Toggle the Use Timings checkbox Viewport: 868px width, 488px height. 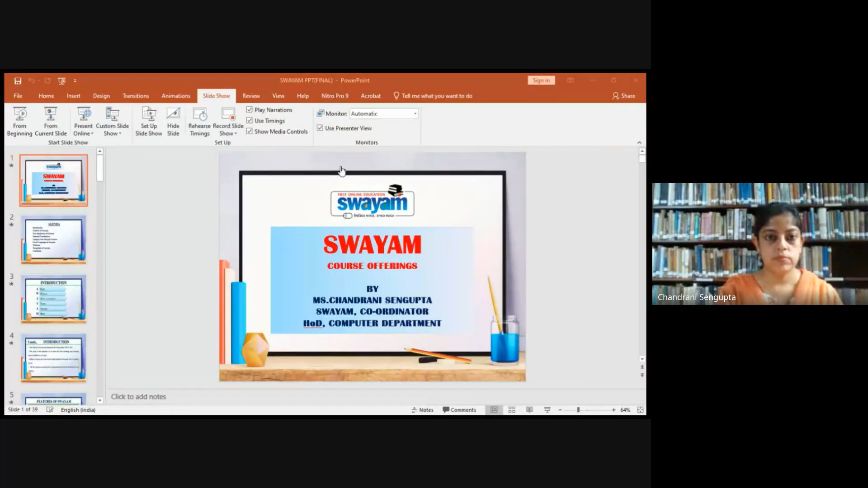pos(250,121)
